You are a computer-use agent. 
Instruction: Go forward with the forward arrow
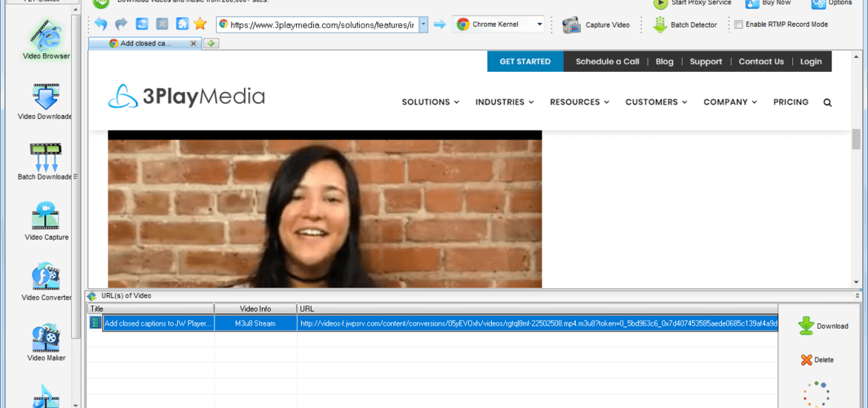pyautogui.click(x=121, y=24)
